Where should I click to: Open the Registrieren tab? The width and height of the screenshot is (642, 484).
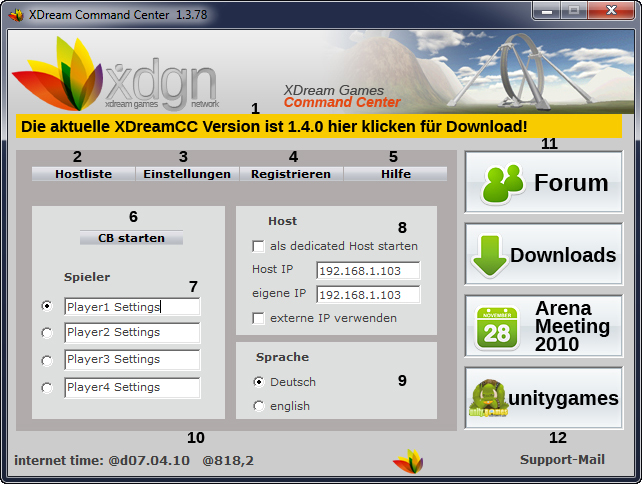(291, 174)
